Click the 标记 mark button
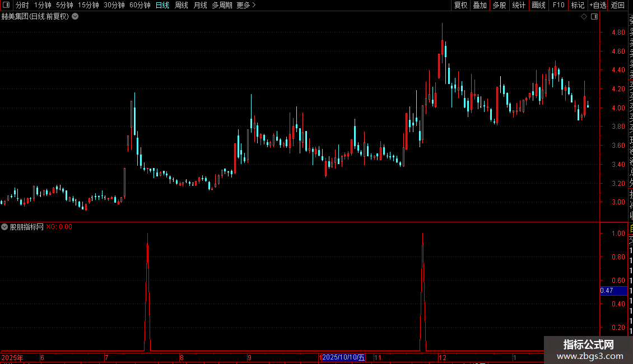 click(x=578, y=5)
